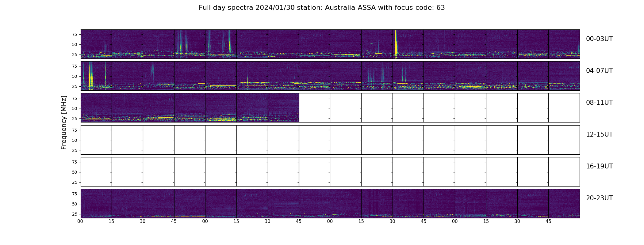This screenshot has height=245, width=644.
Task: Click the 08-11UT row label
Action: (x=599, y=103)
